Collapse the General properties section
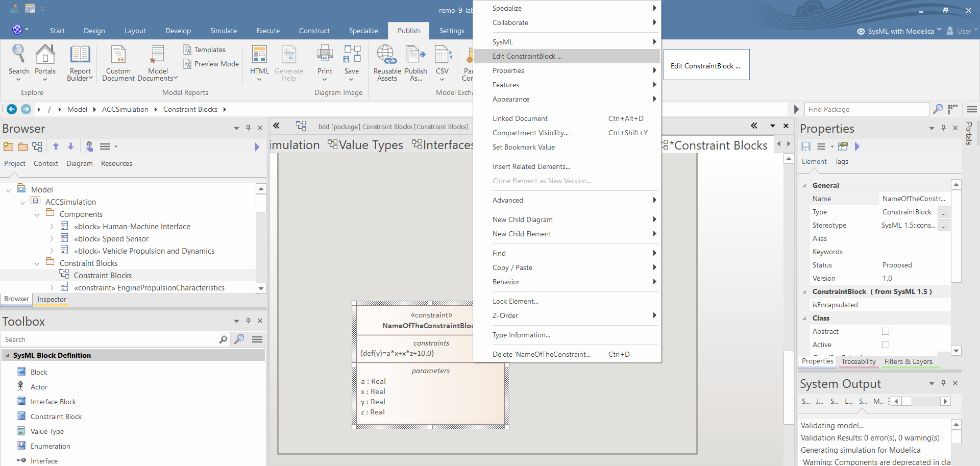980x466 pixels. point(804,185)
